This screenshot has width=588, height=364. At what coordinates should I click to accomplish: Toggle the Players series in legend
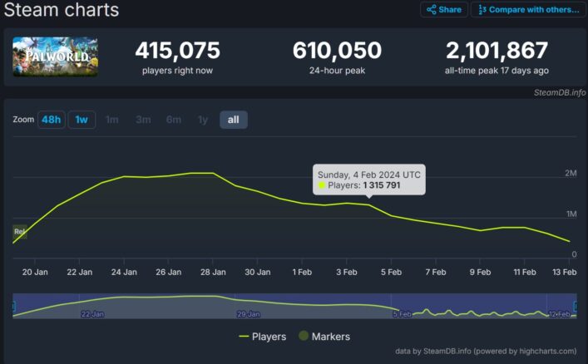[263, 337]
